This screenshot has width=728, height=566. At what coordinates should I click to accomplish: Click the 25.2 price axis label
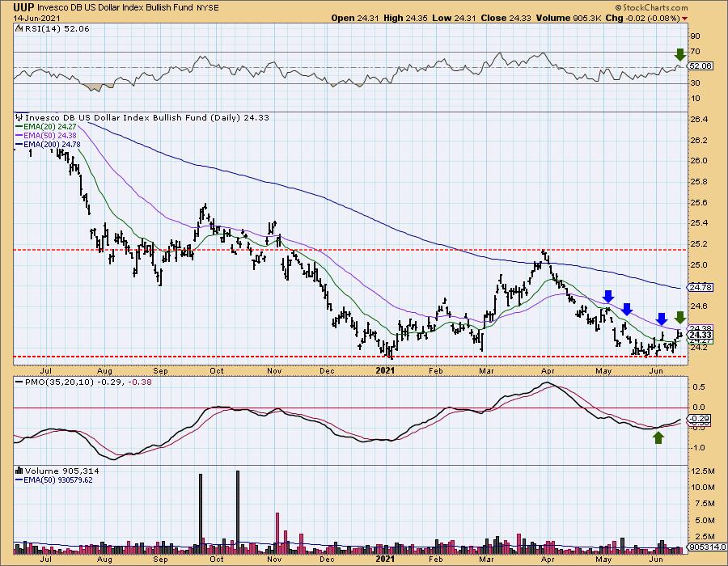[699, 244]
